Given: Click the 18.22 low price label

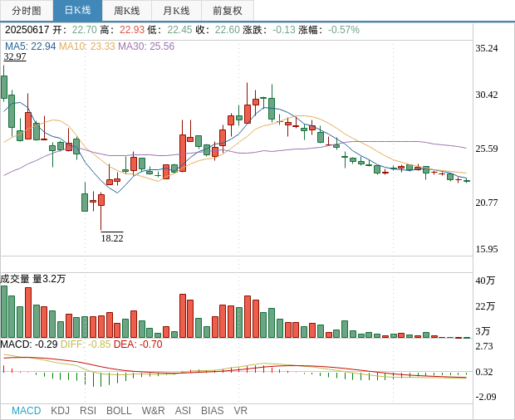Looking at the screenshot, I should pos(112,238).
